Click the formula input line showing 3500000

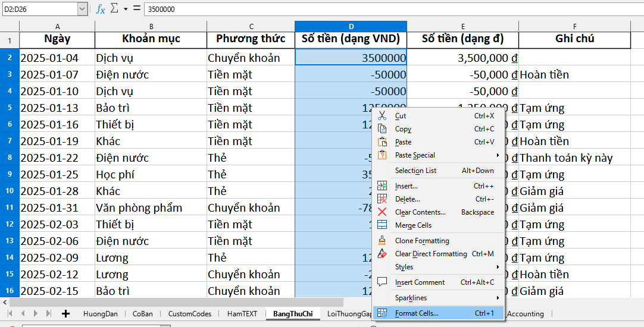393,9
